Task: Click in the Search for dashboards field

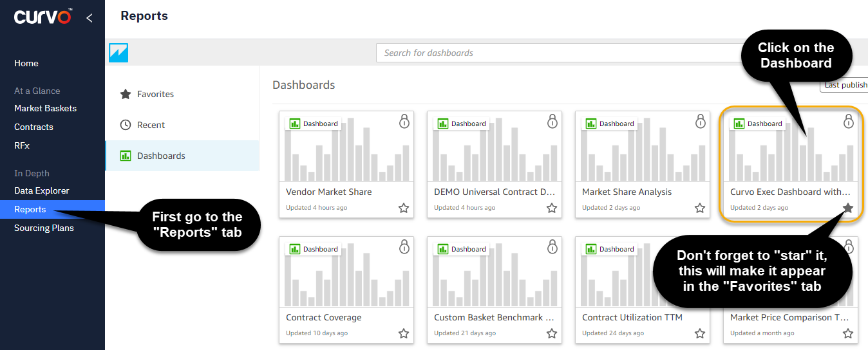Action: click(560, 53)
